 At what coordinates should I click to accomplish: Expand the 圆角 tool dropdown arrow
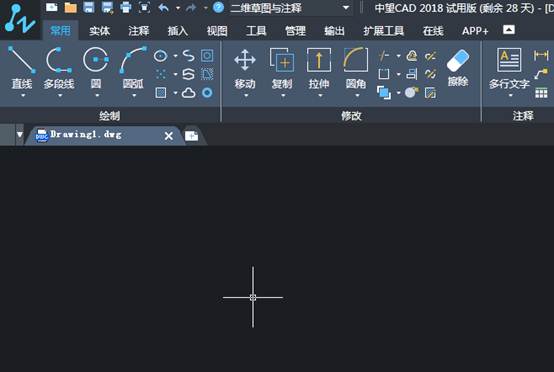(x=357, y=96)
